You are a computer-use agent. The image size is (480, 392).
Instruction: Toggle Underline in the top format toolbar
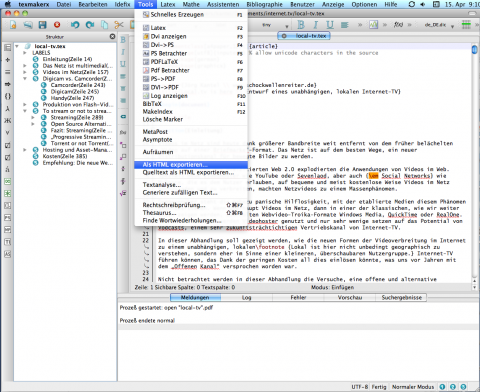tap(330, 25)
